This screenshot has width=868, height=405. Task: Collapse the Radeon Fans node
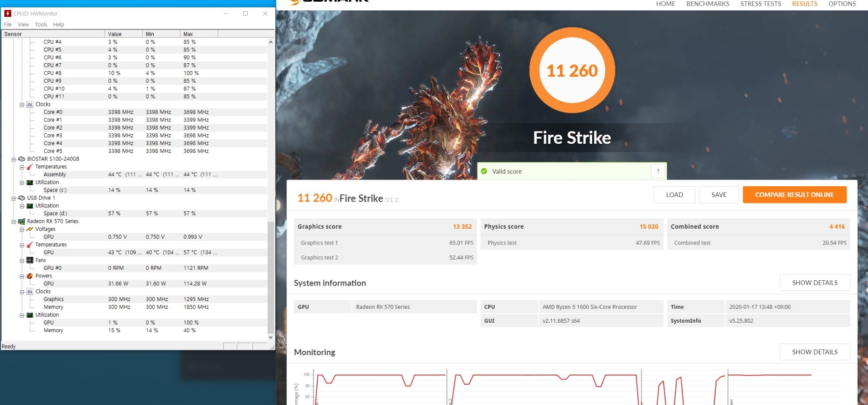(x=22, y=261)
